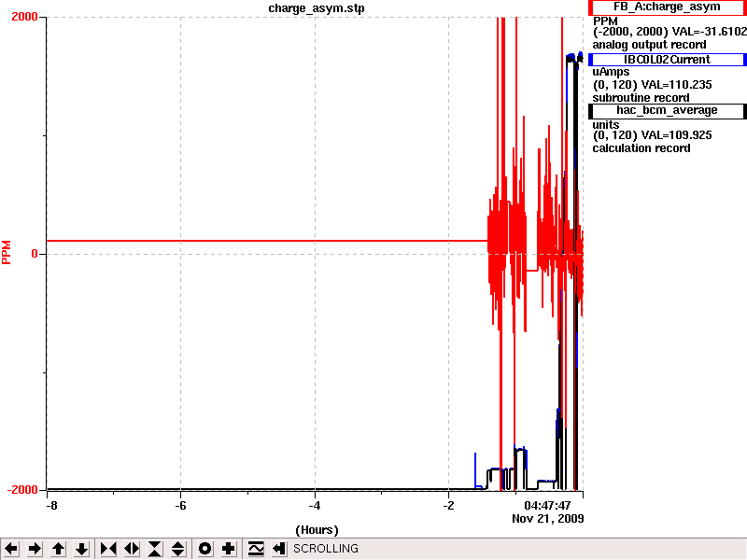This screenshot has width=747, height=560.
Task: Click the 'subroutine record' description
Action: tap(641, 98)
